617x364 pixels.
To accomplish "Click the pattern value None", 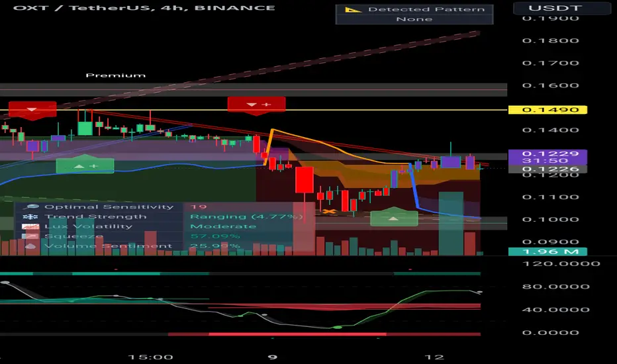I will pos(414,19).
